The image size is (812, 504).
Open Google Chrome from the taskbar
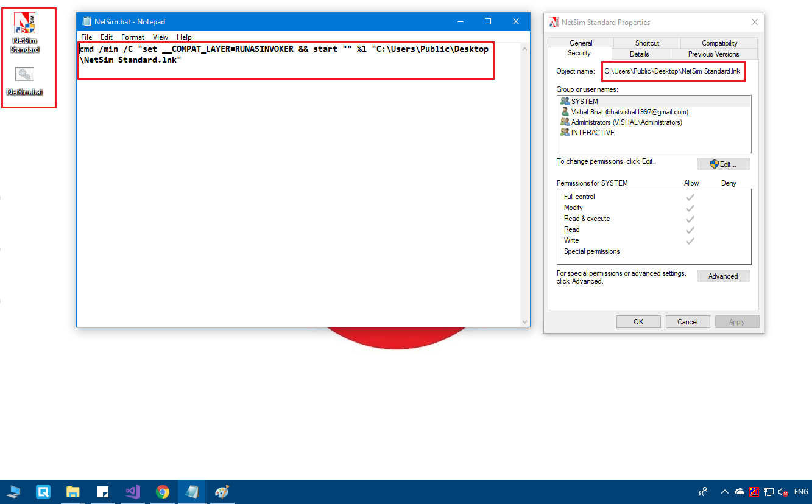click(x=162, y=492)
